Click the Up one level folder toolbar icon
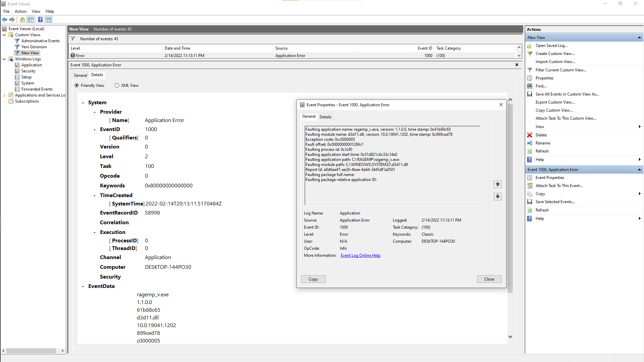Screen dimensions: 644x362 pyautogui.click(x=22, y=19)
